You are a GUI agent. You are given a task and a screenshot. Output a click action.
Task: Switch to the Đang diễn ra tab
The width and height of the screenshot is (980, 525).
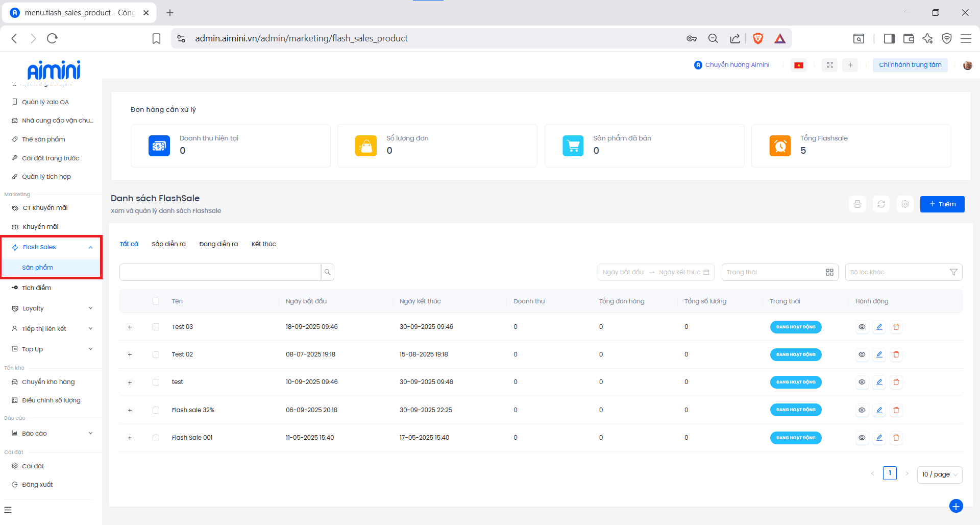(x=218, y=244)
